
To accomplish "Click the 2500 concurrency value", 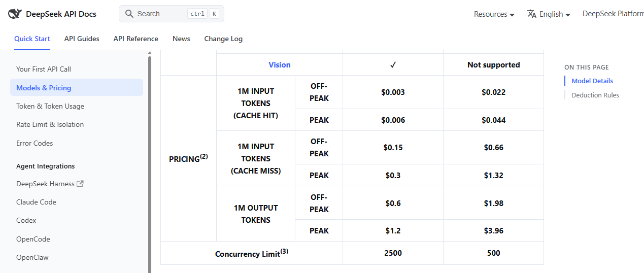I will (393, 253).
